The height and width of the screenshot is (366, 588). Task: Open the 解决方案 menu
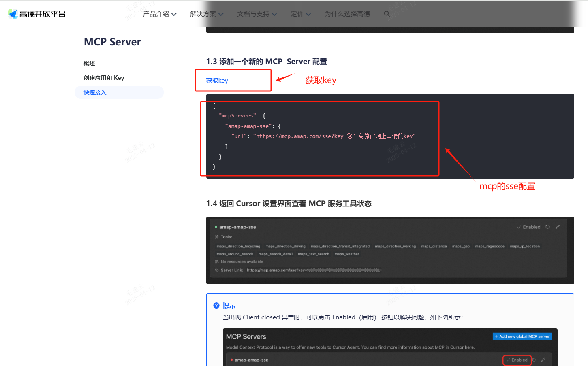point(203,14)
